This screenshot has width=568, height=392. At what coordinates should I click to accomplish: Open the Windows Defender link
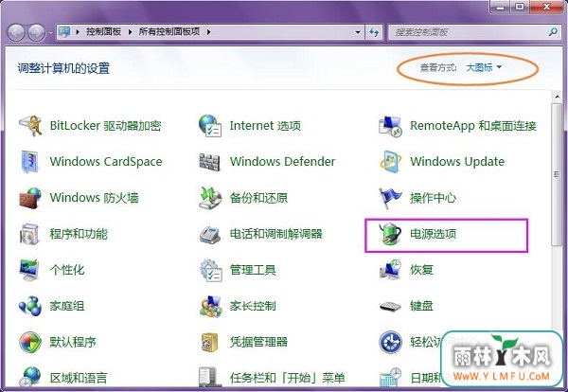pos(282,162)
